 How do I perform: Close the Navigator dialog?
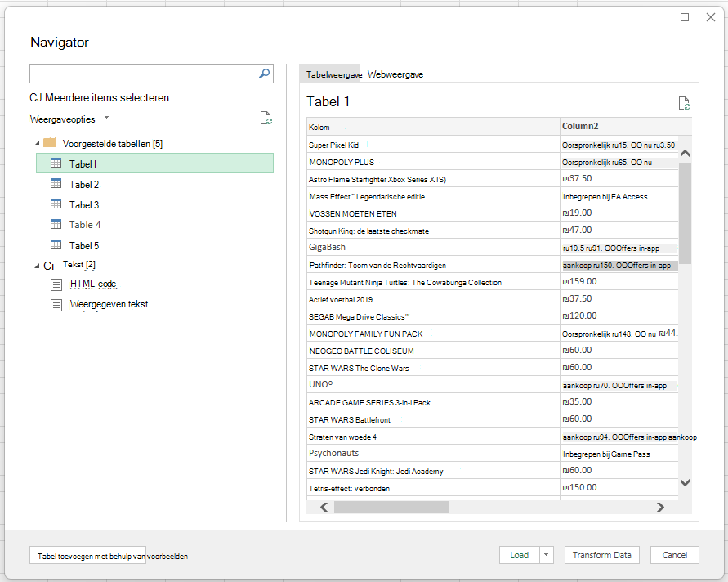[710, 17]
